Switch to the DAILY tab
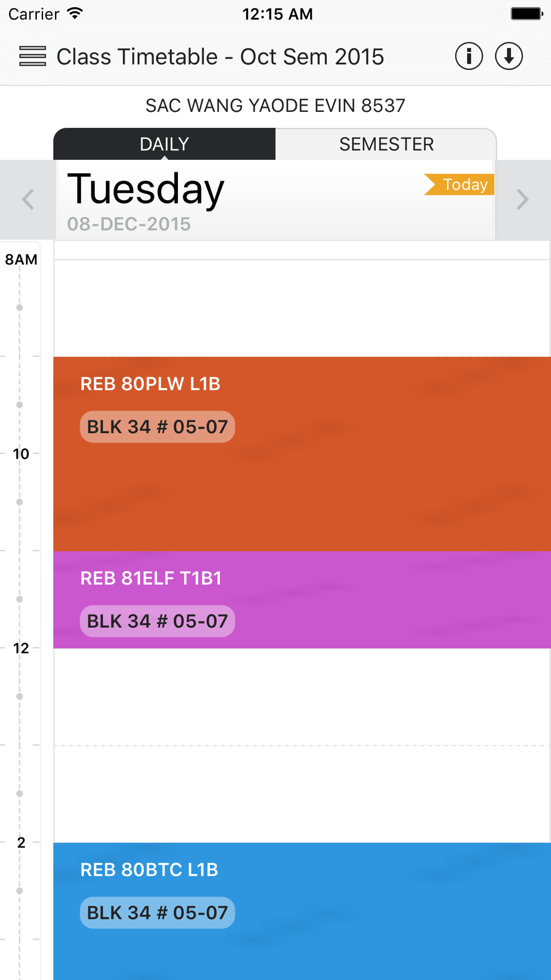The width and height of the screenshot is (551, 980). coord(164,144)
